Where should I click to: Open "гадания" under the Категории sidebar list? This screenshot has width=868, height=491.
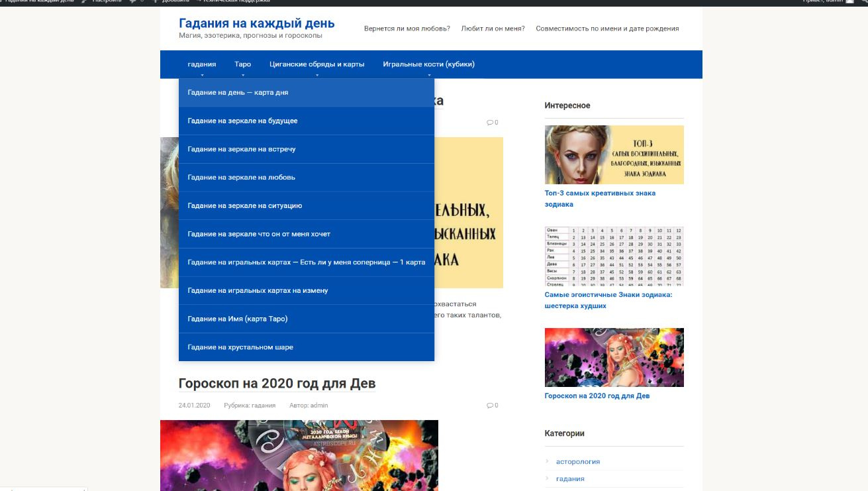570,478
